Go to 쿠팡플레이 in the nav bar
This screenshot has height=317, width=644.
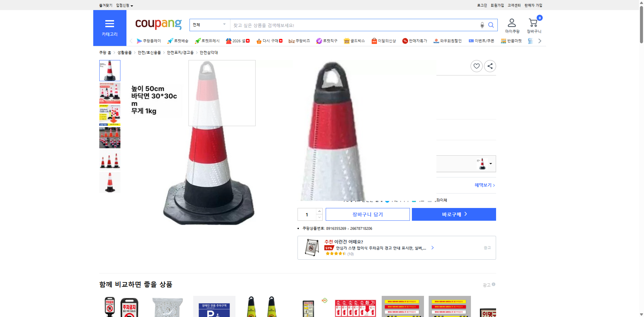[149, 41]
